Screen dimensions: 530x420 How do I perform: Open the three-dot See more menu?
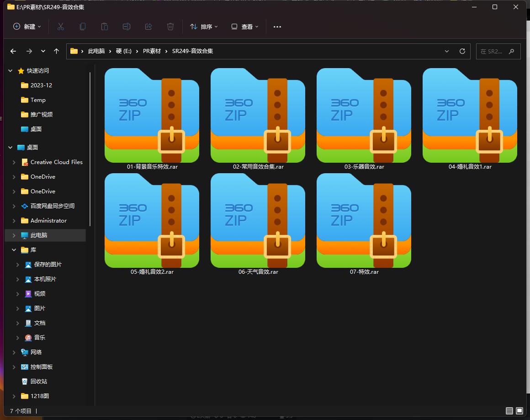click(x=277, y=27)
